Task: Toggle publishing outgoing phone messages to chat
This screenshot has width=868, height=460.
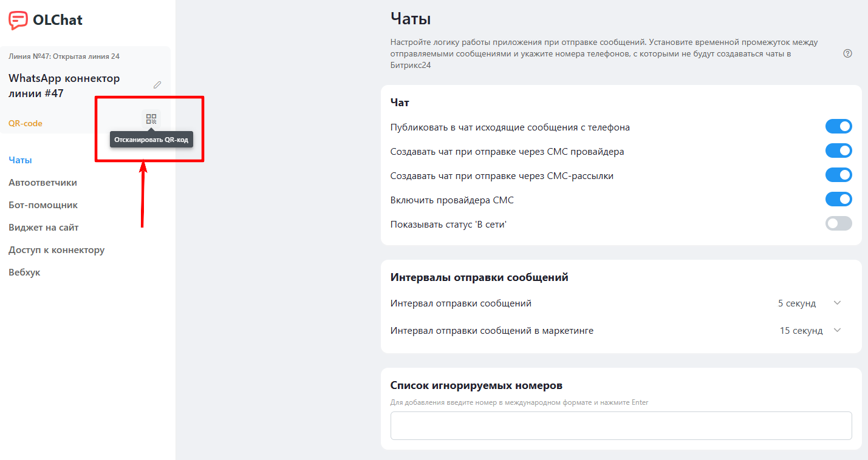Action: (x=838, y=126)
